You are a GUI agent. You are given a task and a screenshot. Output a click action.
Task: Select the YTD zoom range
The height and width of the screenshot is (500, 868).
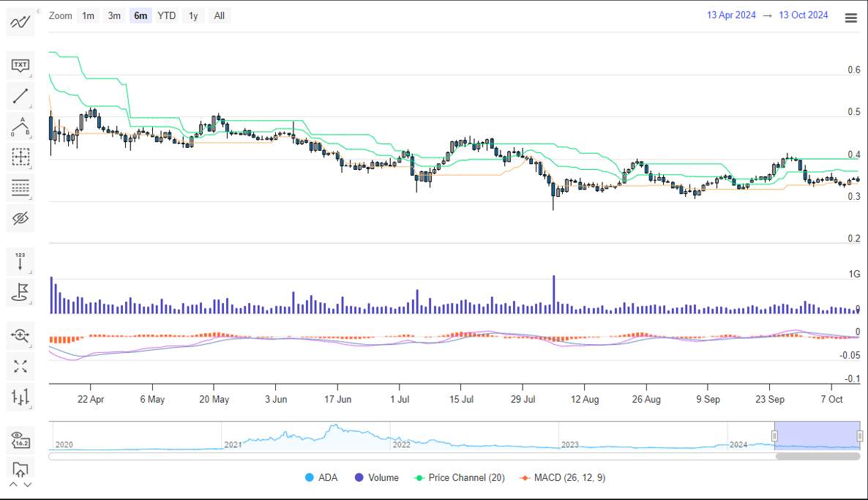point(167,15)
